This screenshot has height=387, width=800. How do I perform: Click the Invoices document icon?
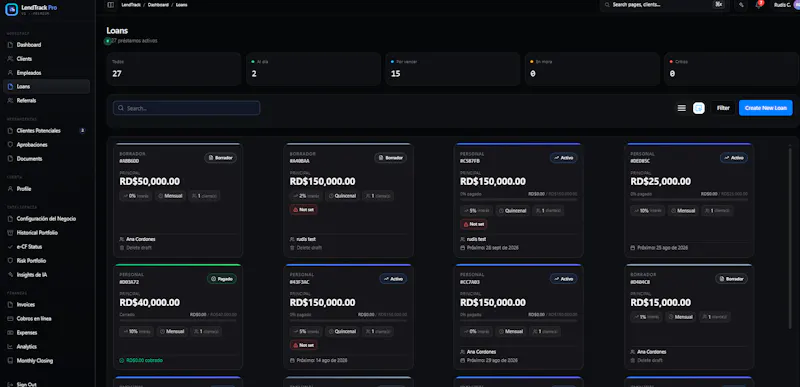(10, 304)
